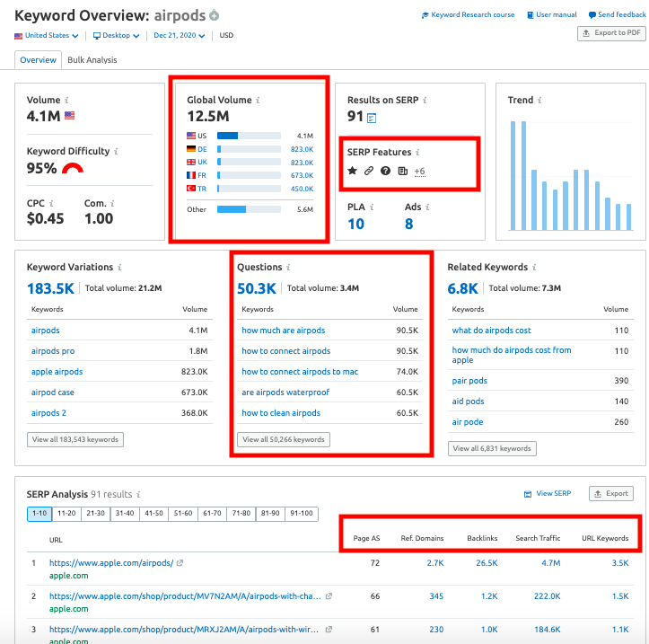Click the info icon beside Trend
Screen dimensions: 649x644
pyautogui.click(x=539, y=101)
